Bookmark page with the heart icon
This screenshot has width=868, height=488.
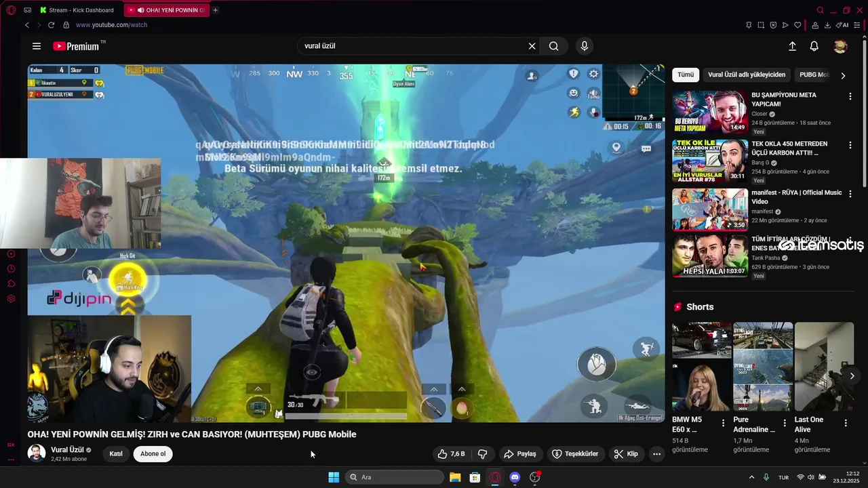[797, 25]
